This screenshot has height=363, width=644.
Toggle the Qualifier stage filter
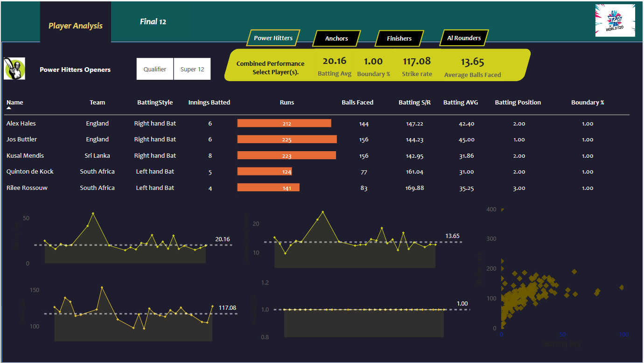155,69
